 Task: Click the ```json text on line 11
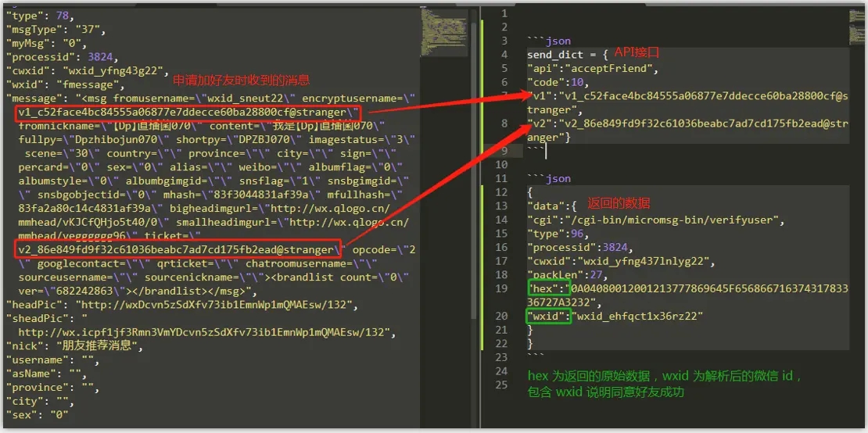pyautogui.click(x=549, y=179)
